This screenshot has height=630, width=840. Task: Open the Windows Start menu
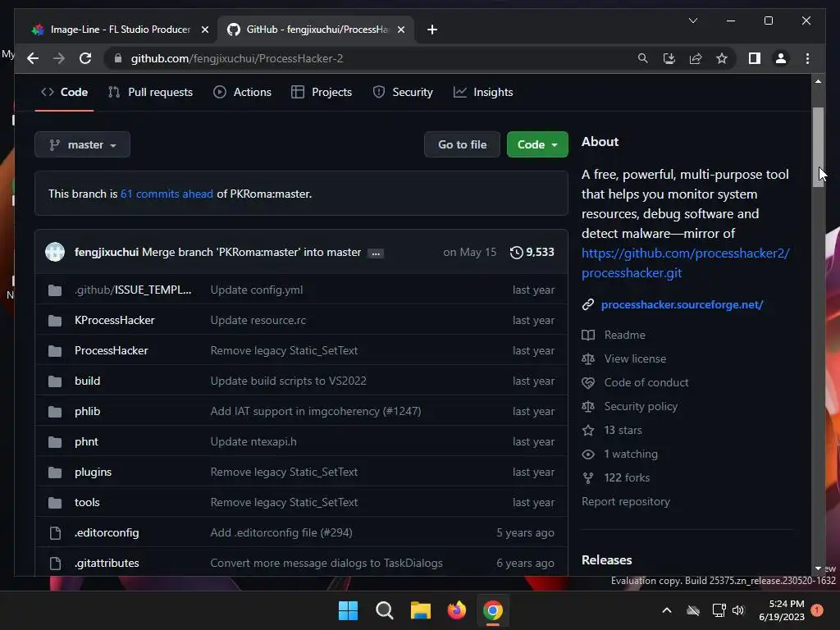[348, 610]
